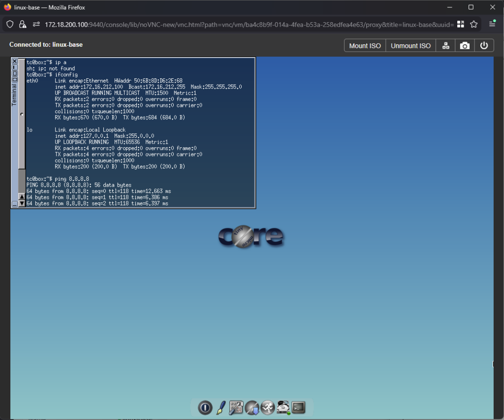Click the Unmount ISO button
Image resolution: width=504 pixels, height=420 pixels.
tap(410, 45)
